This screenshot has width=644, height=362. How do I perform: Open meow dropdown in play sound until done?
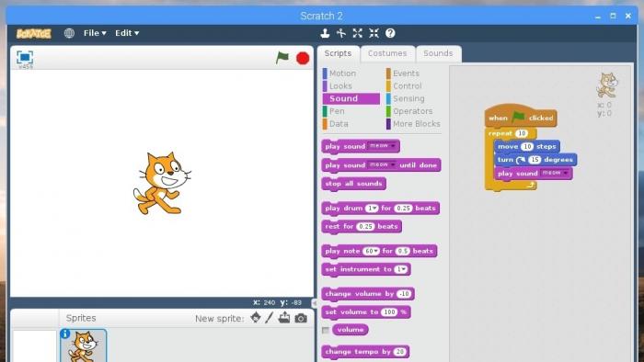pos(383,164)
